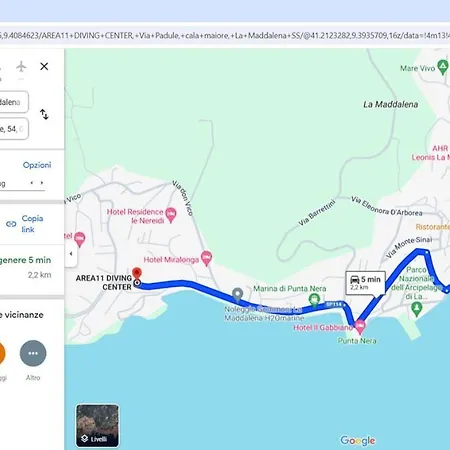Select the Parco Nazionale dell'Arcipelago marker
Image resolution: width=450 pixels, height=450 pixels.
coord(416,309)
